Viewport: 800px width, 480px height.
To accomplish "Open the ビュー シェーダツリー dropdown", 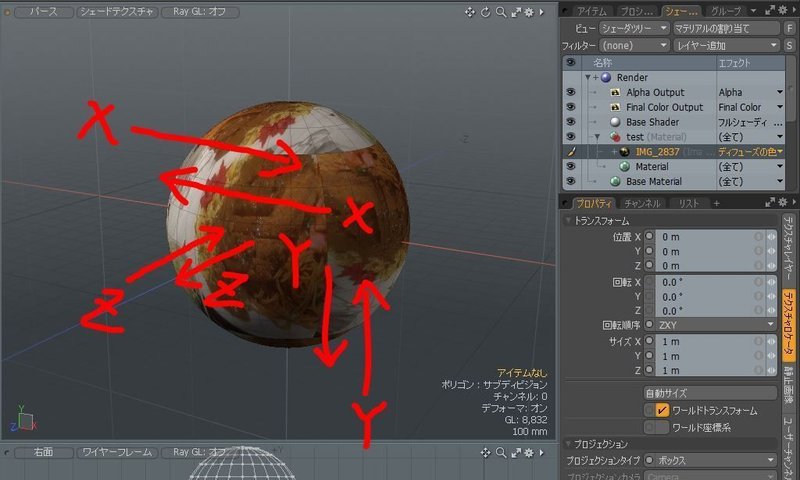I will [634, 29].
